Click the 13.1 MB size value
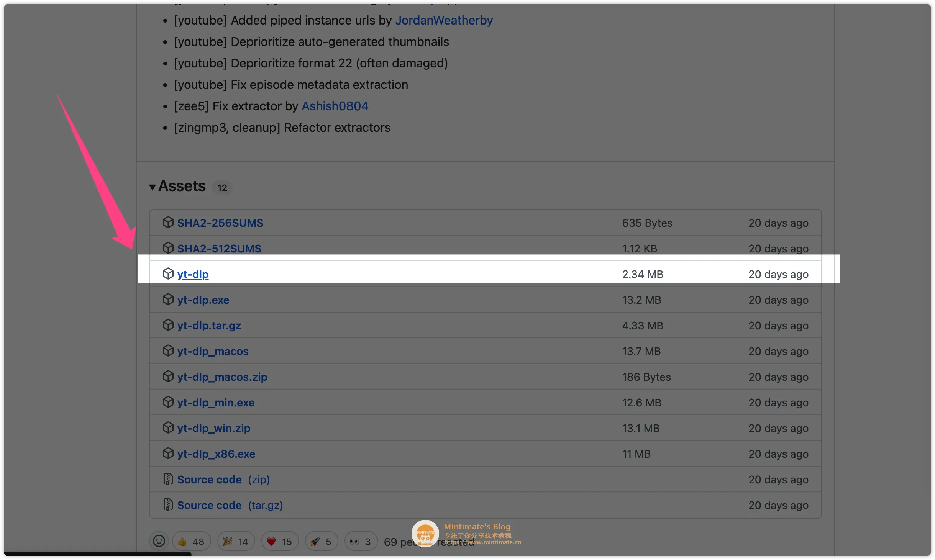Viewport: 935px width, 560px height. point(641,428)
